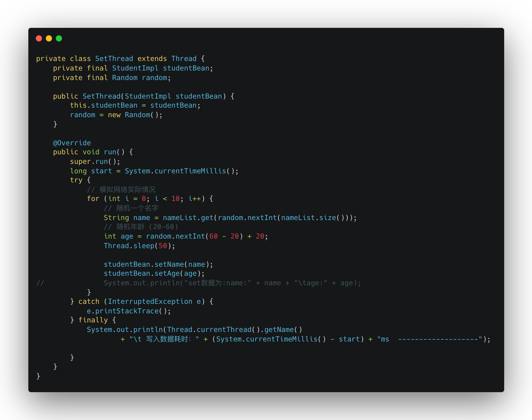
Task: Click the SetThread constructor signature line
Action: [x=144, y=96]
